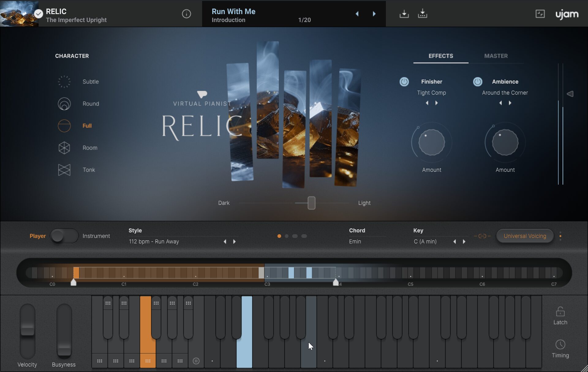Toggle the Finisher power button
The image size is (588, 372).
[x=404, y=82]
